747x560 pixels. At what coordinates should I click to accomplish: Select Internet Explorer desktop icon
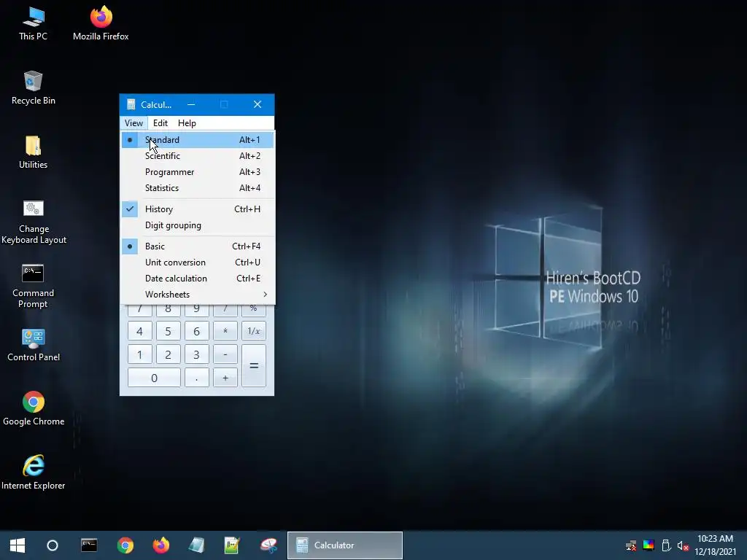point(34,472)
